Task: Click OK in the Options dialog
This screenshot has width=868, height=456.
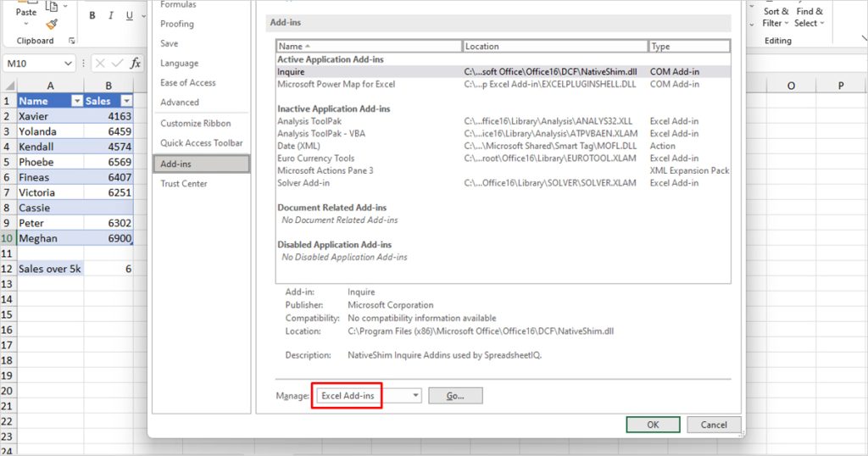Action: click(x=654, y=425)
